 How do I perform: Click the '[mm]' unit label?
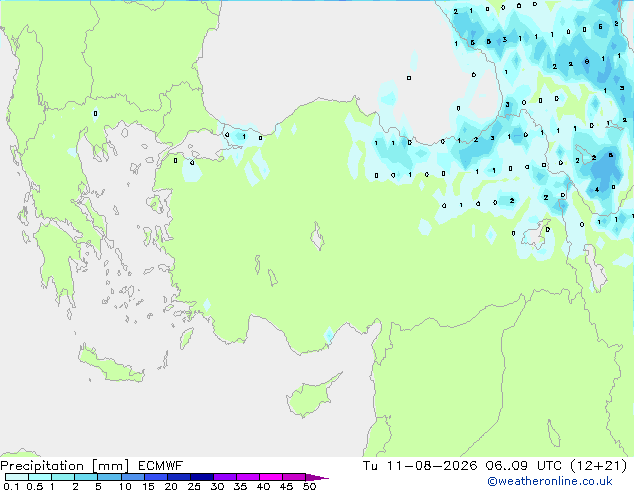(111, 466)
